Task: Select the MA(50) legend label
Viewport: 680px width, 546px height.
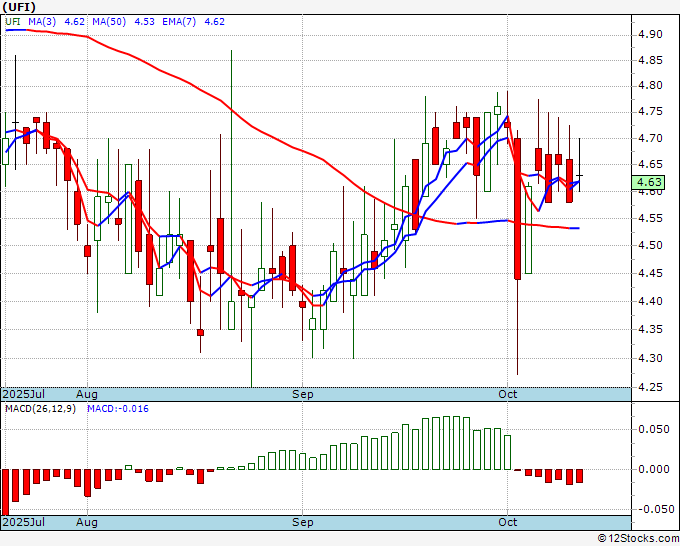Action: 109,21
